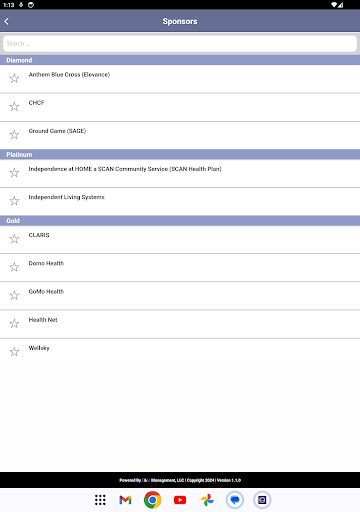Image resolution: width=360 pixels, height=512 pixels.
Task: Mark Independent Living Systems as favorite
Action: (14, 201)
